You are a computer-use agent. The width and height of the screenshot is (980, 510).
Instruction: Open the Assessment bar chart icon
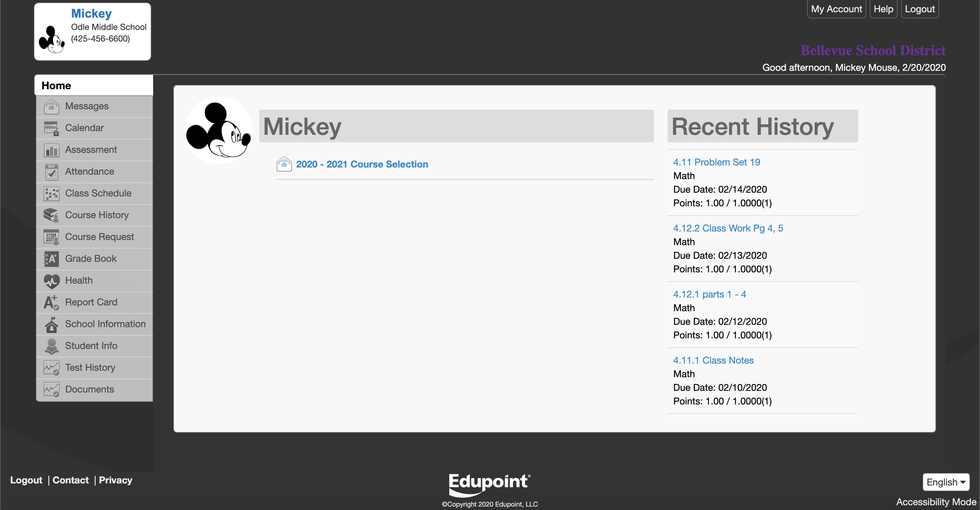click(51, 150)
